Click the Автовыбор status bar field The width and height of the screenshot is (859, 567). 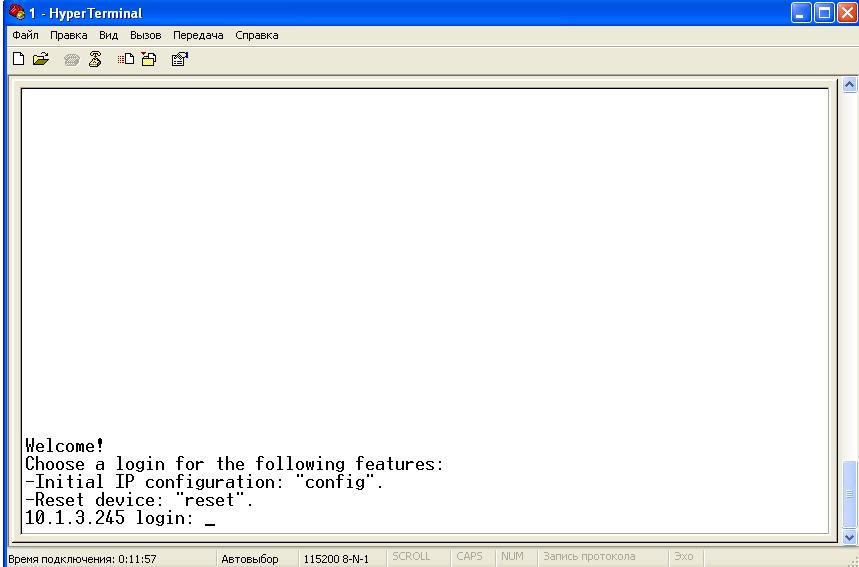249,558
